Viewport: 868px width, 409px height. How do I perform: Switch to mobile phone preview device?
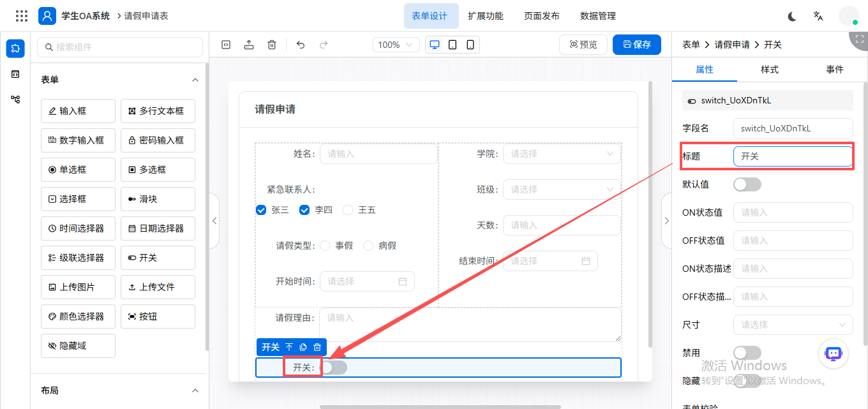click(470, 45)
